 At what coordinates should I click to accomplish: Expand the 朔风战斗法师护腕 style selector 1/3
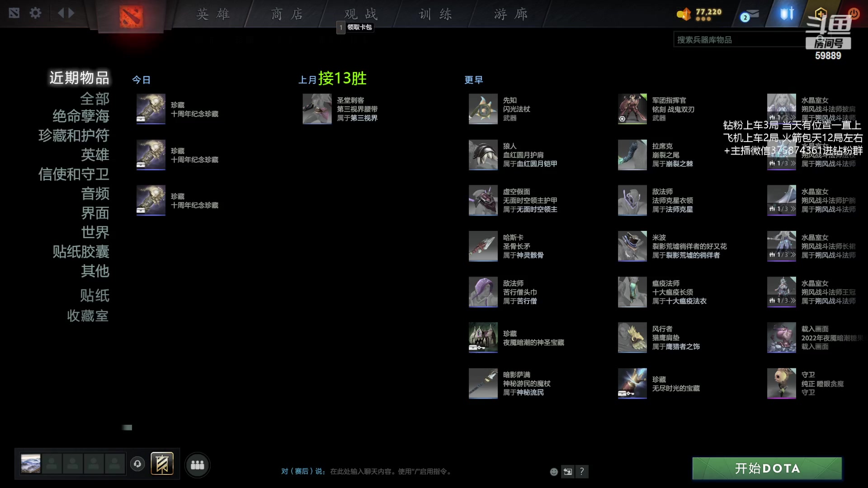tap(782, 209)
